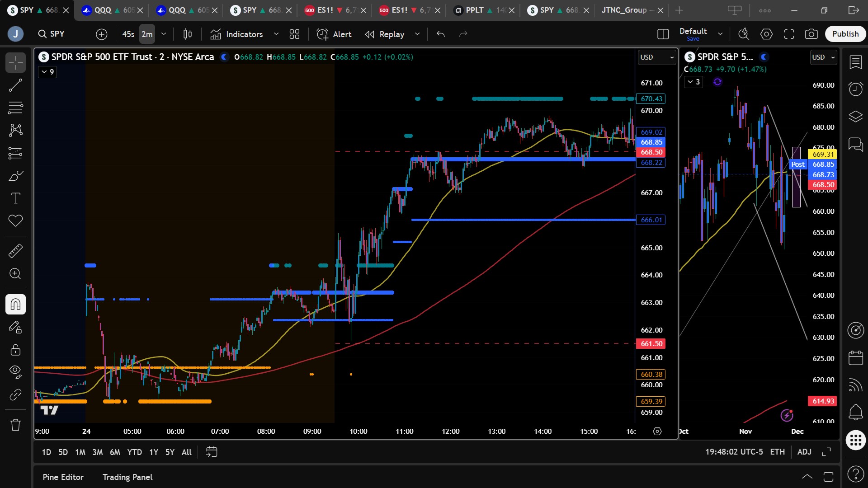Click the Publish button

[845, 34]
